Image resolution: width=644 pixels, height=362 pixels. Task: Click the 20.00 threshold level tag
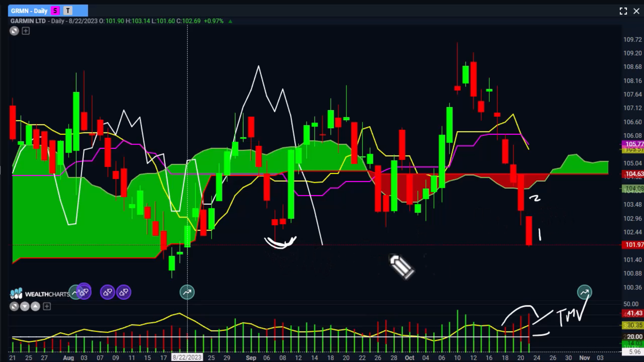(x=634, y=337)
